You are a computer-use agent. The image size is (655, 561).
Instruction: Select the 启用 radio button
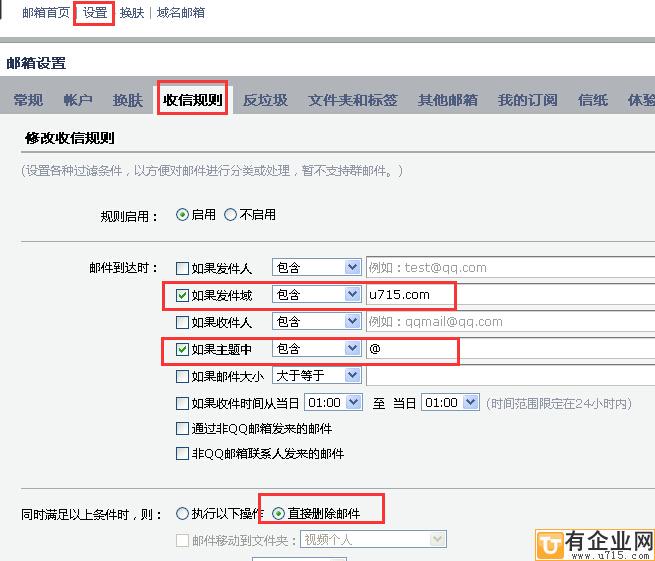182,214
